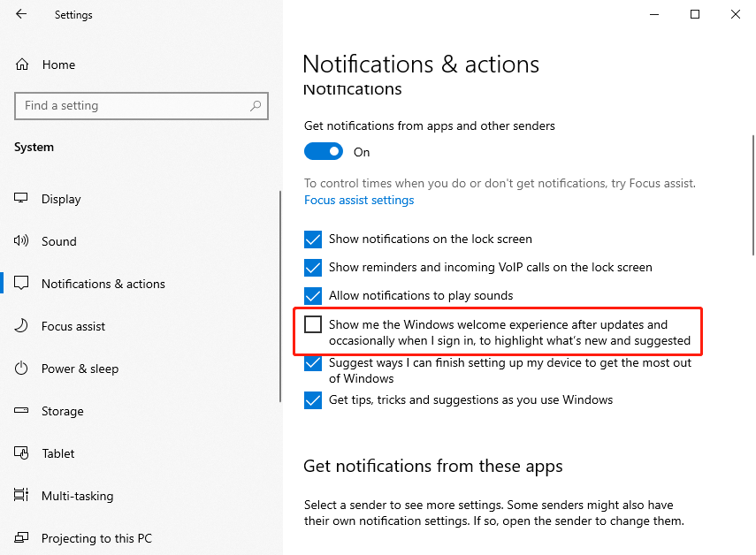
Task: Enable Show me the Windows welcome experience
Action: [x=313, y=324]
